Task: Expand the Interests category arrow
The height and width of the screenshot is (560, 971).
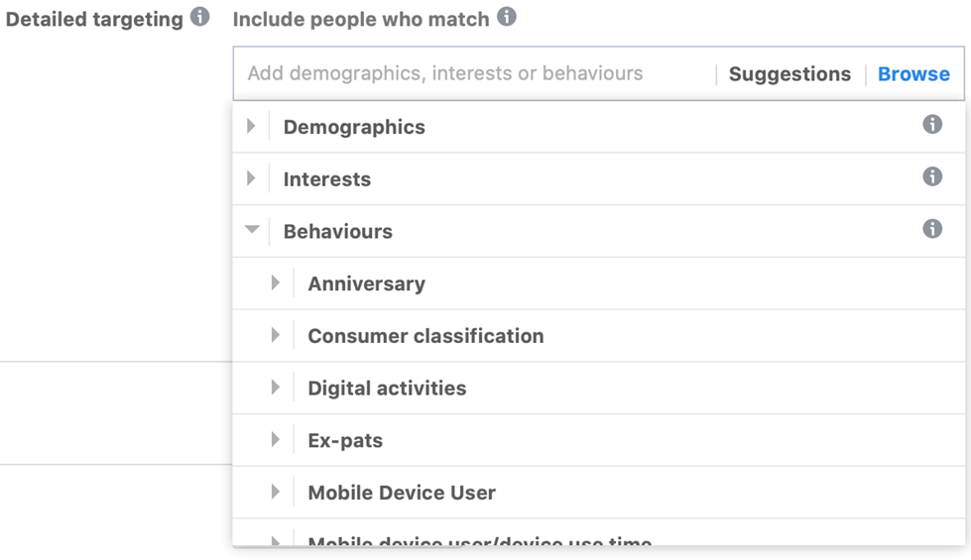Action: pos(251,178)
